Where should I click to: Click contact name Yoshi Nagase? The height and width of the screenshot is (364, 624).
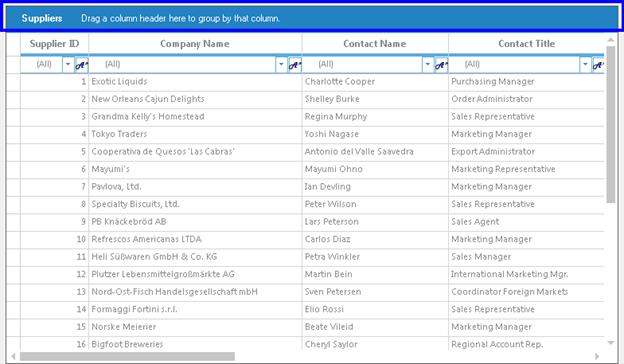click(x=332, y=134)
